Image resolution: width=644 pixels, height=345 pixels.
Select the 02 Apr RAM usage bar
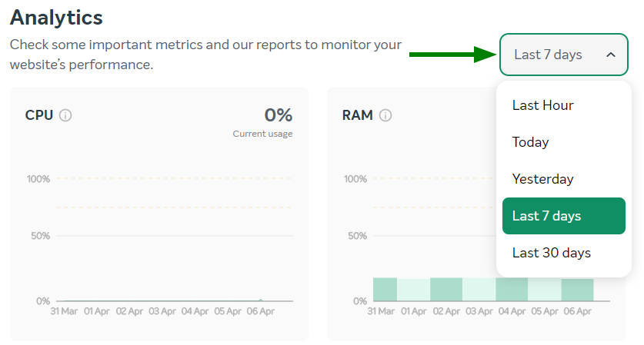click(x=446, y=290)
